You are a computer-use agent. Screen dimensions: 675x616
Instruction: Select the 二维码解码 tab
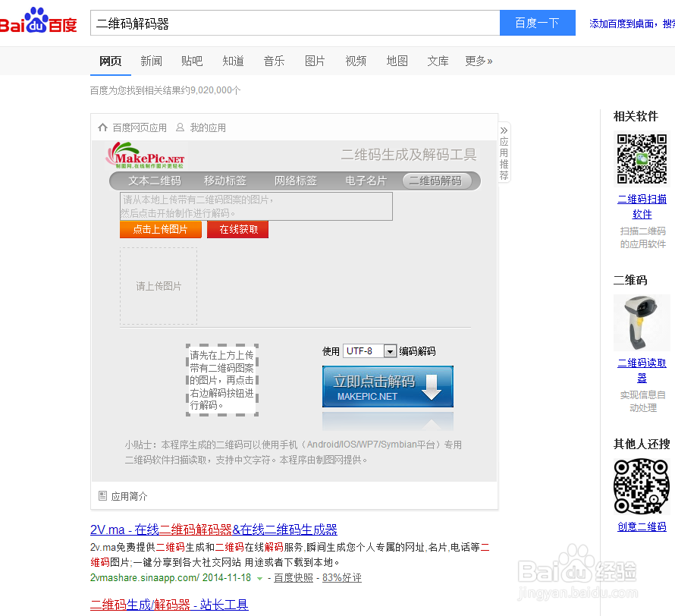(435, 181)
